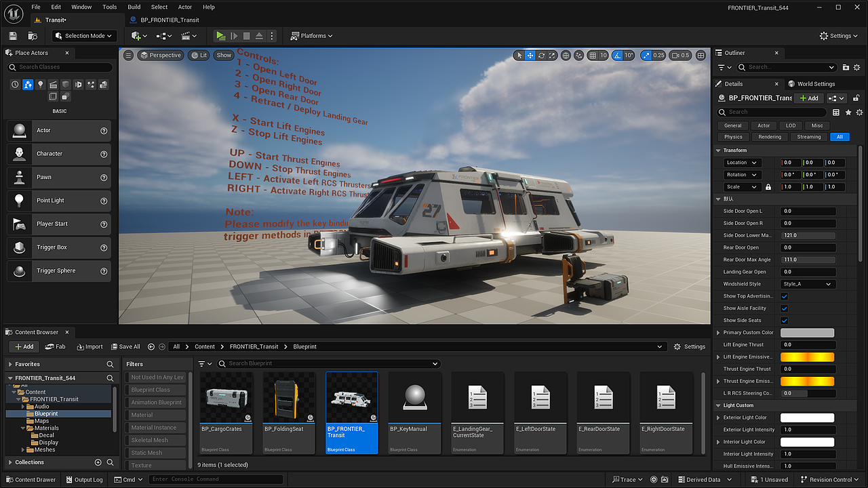This screenshot has width=868, height=488.
Task: Click Add component button in Details
Action: [x=809, y=98]
